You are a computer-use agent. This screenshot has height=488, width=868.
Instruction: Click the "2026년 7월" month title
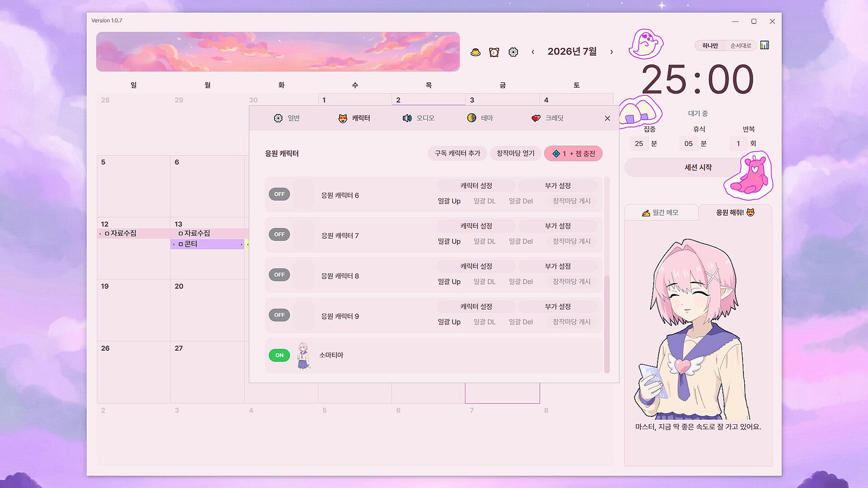572,52
